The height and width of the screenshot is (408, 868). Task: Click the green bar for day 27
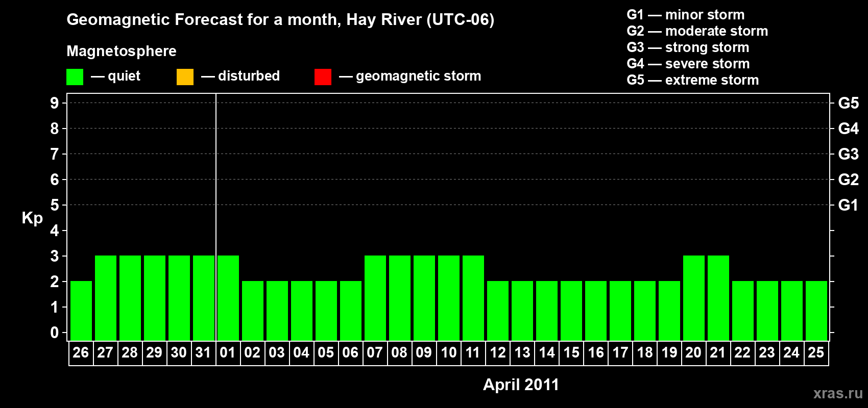point(106,298)
